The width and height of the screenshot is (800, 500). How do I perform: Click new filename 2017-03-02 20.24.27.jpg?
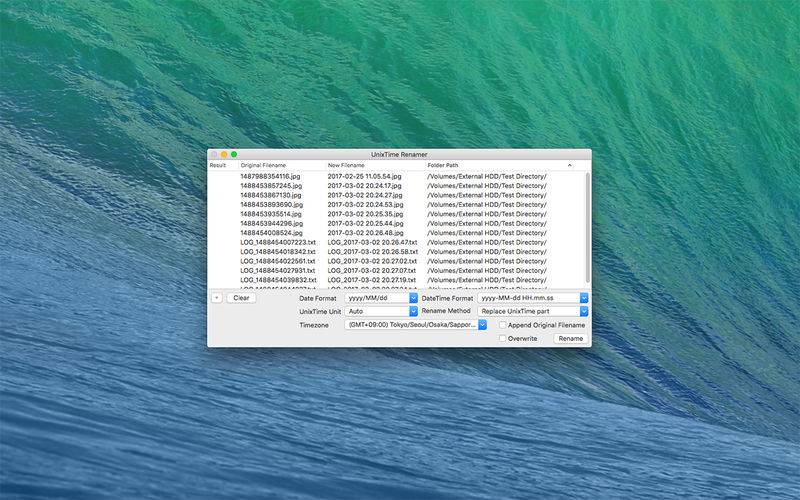click(x=365, y=195)
